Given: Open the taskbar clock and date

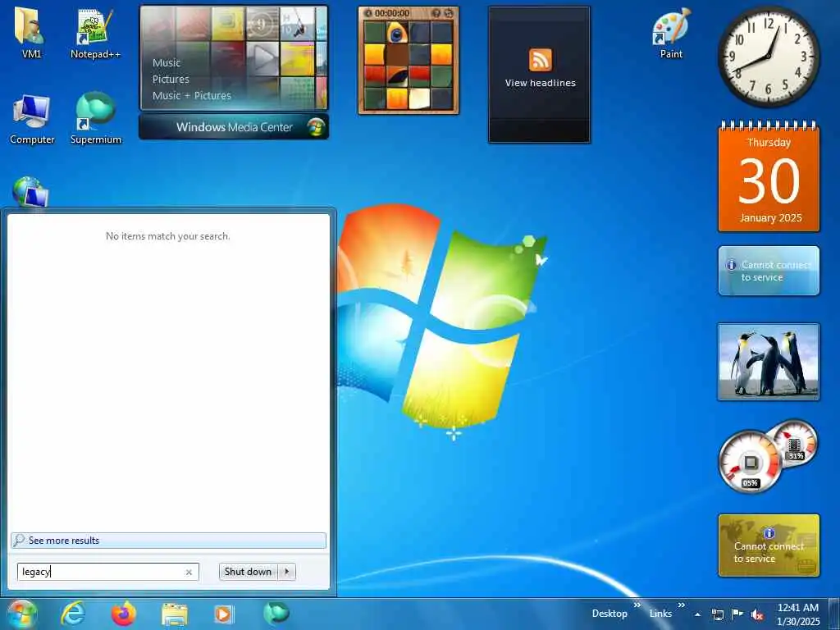Looking at the screenshot, I should click(x=798, y=614).
